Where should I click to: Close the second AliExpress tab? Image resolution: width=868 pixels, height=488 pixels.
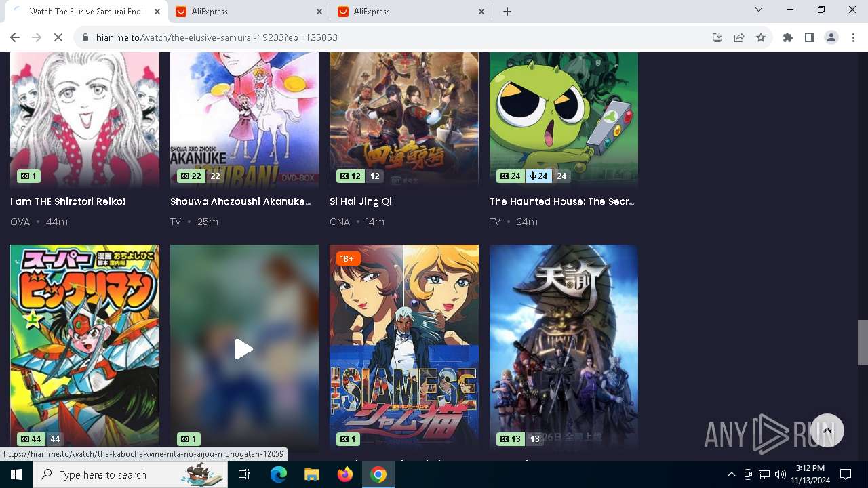pyautogui.click(x=481, y=12)
